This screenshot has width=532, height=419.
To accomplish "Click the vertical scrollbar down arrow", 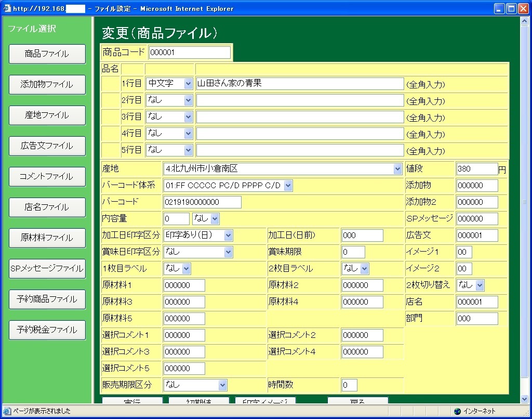I will [524, 399].
